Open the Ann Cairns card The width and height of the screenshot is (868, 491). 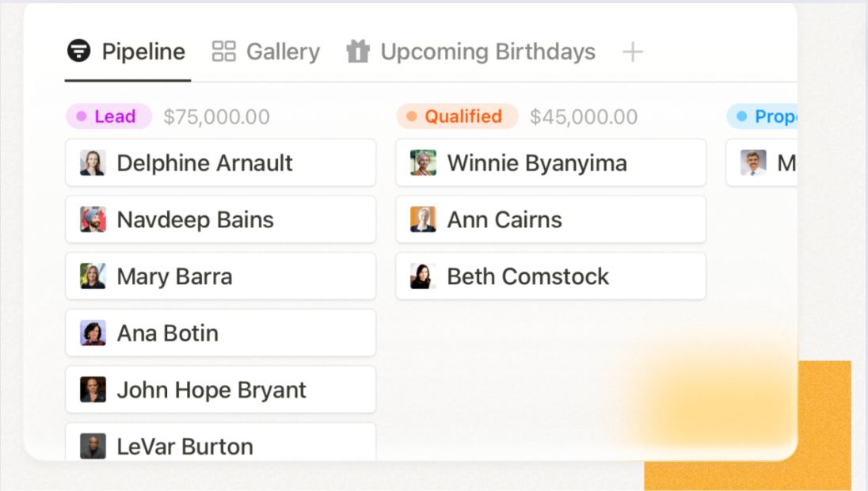550,219
